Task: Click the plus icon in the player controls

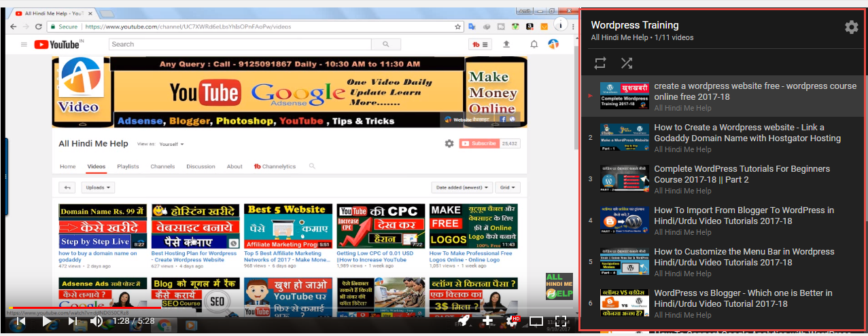Action: 488,321
